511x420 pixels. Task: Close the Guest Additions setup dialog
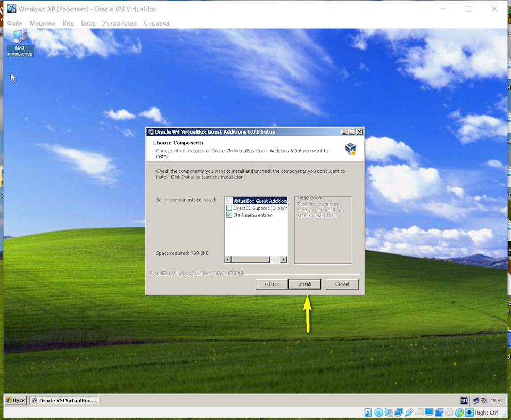(x=359, y=131)
